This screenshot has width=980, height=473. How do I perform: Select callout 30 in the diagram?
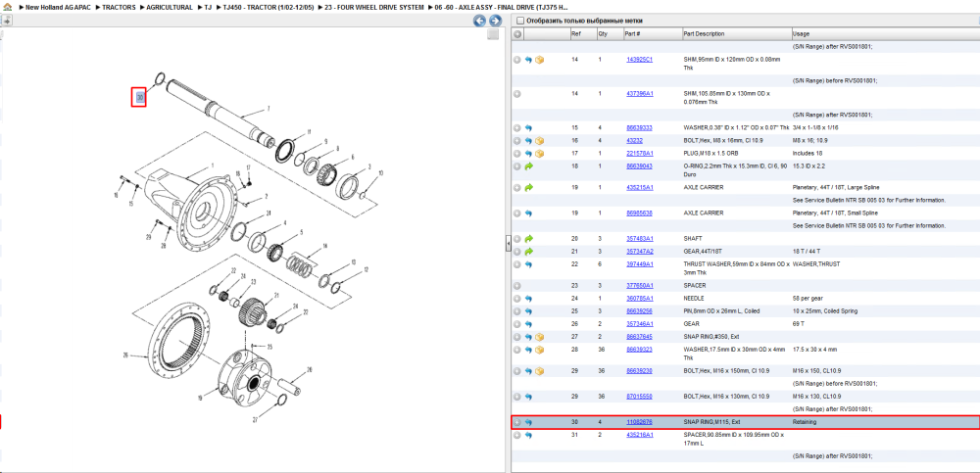point(139,98)
